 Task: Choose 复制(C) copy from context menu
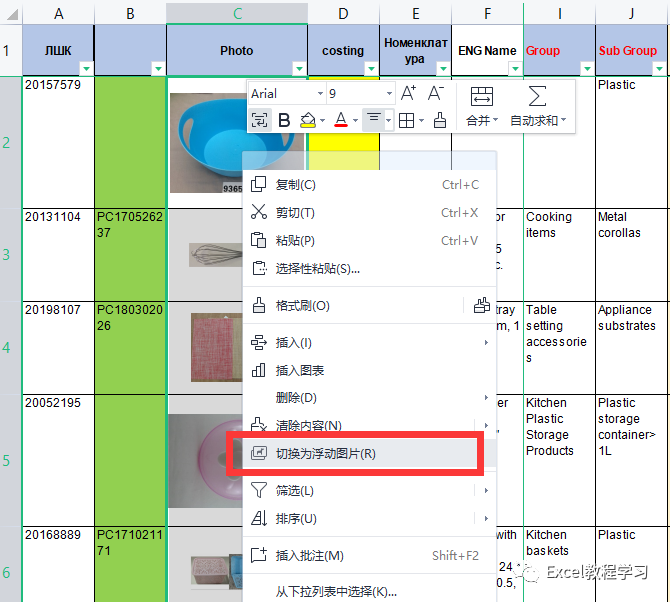click(x=369, y=185)
